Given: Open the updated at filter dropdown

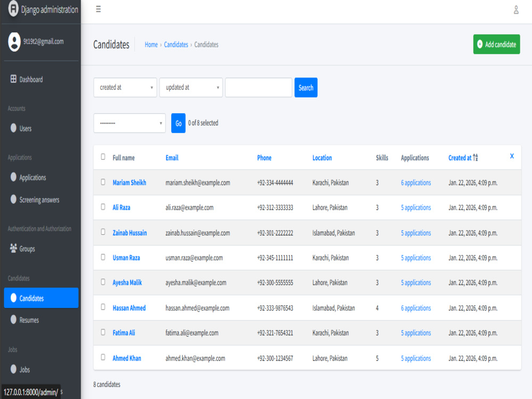Looking at the screenshot, I should pos(191,88).
